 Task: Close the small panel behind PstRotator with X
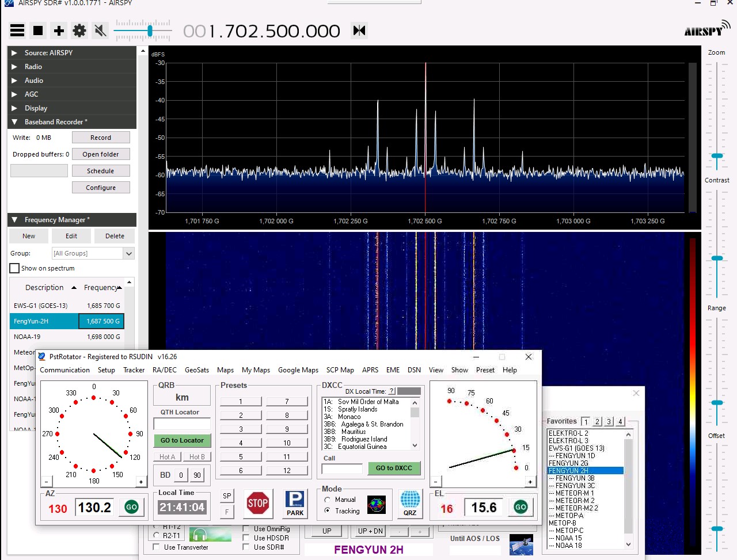[x=636, y=393]
